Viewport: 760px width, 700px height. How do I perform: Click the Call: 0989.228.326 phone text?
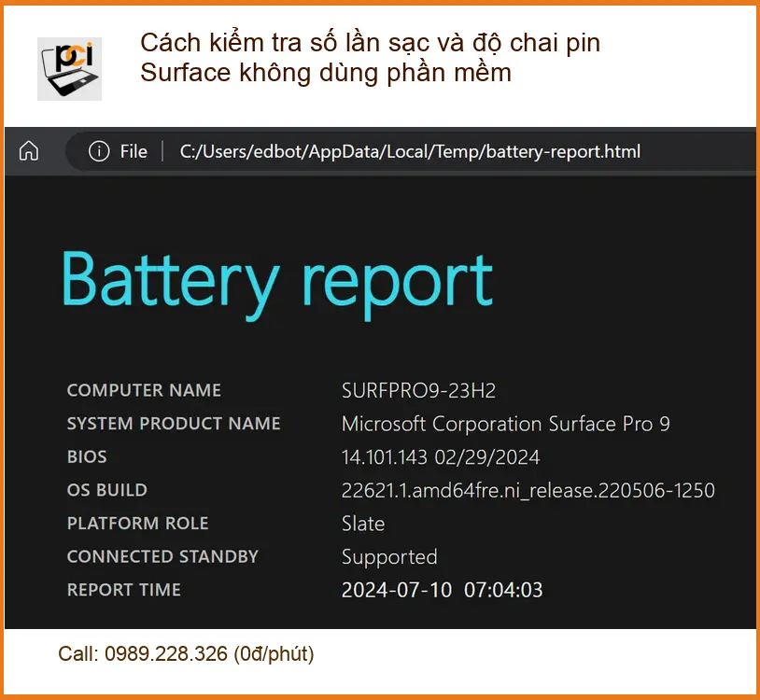(x=186, y=654)
